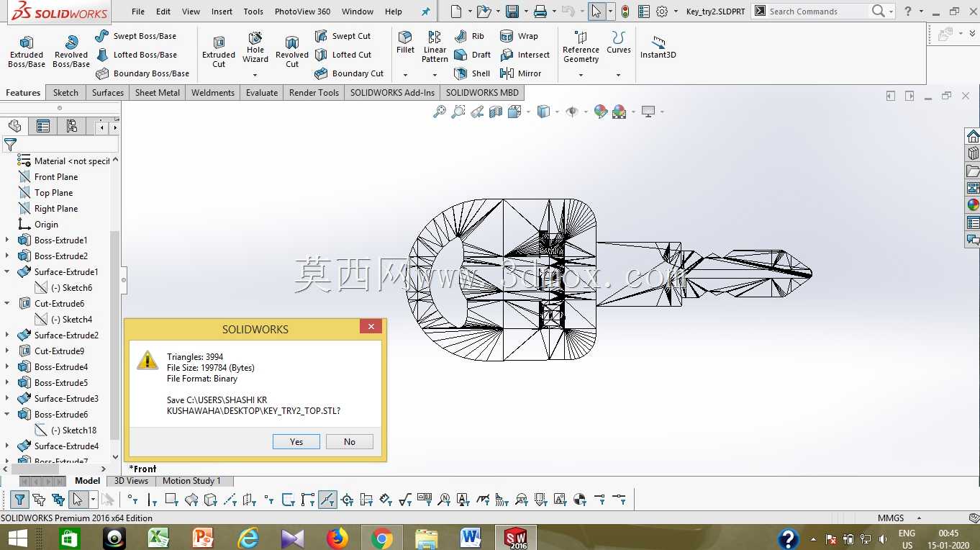Choose Swept Boss/Base feature
980x550 pixels.
pos(136,36)
